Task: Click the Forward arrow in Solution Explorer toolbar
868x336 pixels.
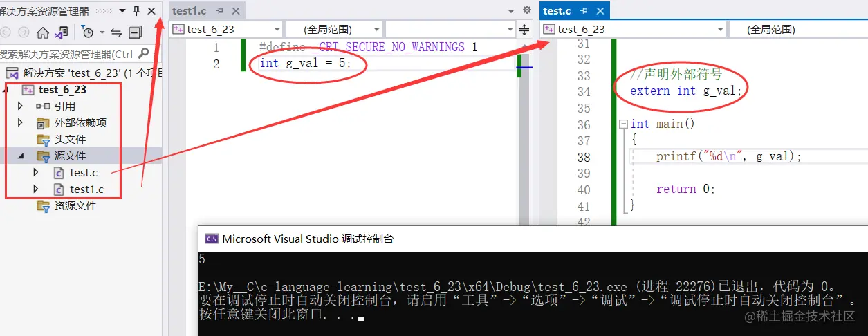Action: [x=24, y=32]
